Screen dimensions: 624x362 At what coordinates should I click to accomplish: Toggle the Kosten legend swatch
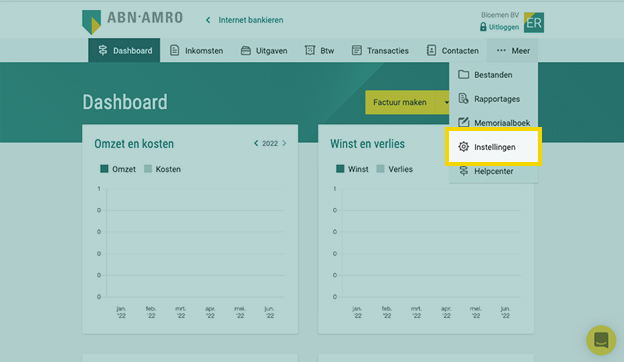tap(148, 169)
